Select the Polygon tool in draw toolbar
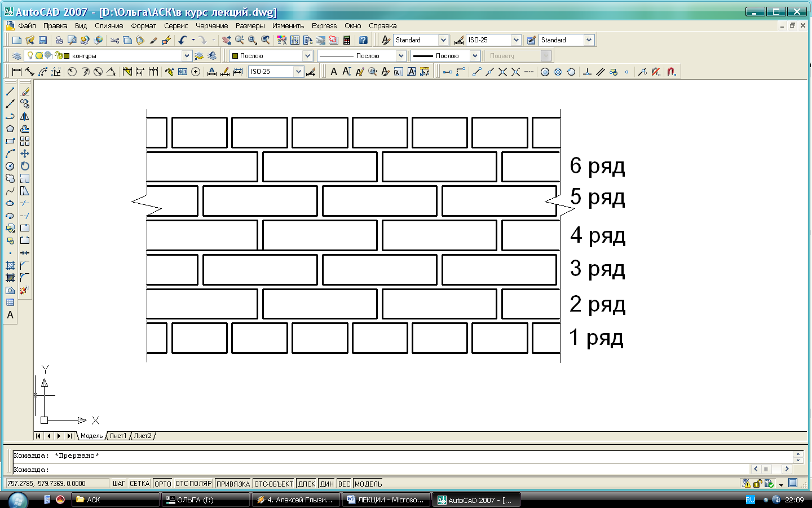Screen dimensions: 812x508 (x=10, y=129)
